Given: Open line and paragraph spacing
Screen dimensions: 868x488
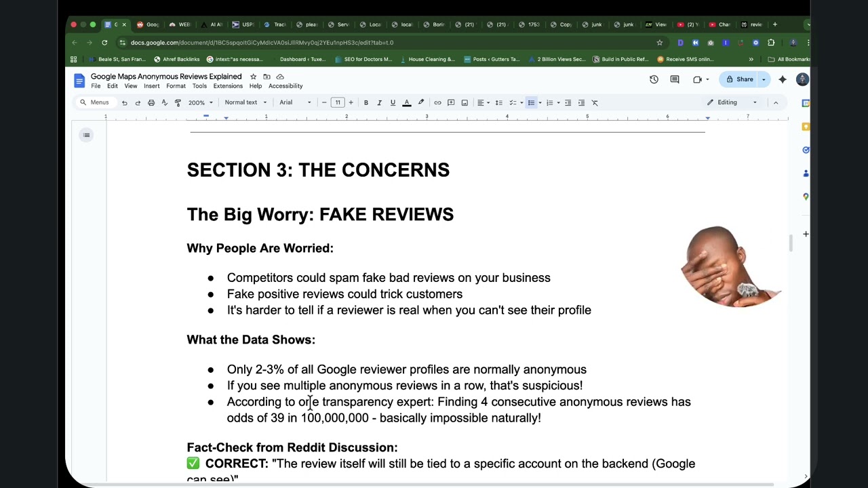Looking at the screenshot, I should (498, 102).
